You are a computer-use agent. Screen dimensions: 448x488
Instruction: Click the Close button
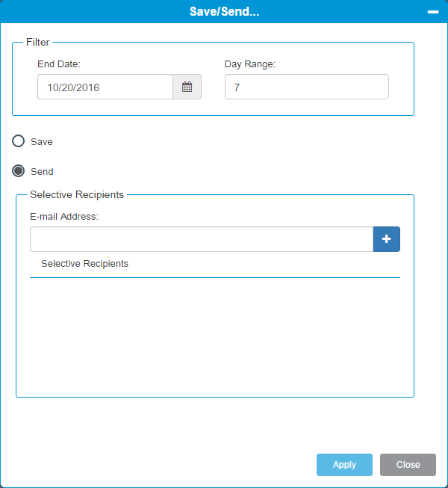[408, 465]
